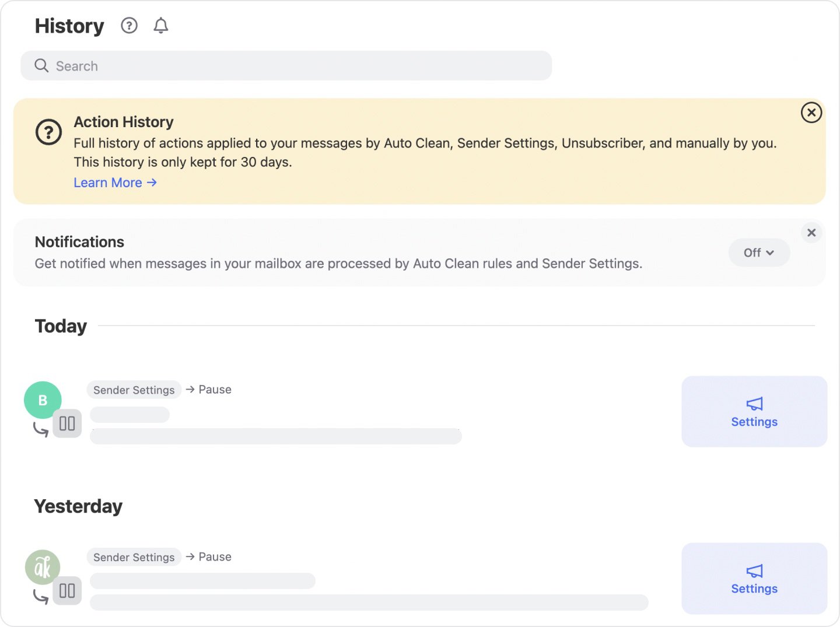The width and height of the screenshot is (840, 627).
Task: Click the search magnifier icon
Action: click(41, 65)
